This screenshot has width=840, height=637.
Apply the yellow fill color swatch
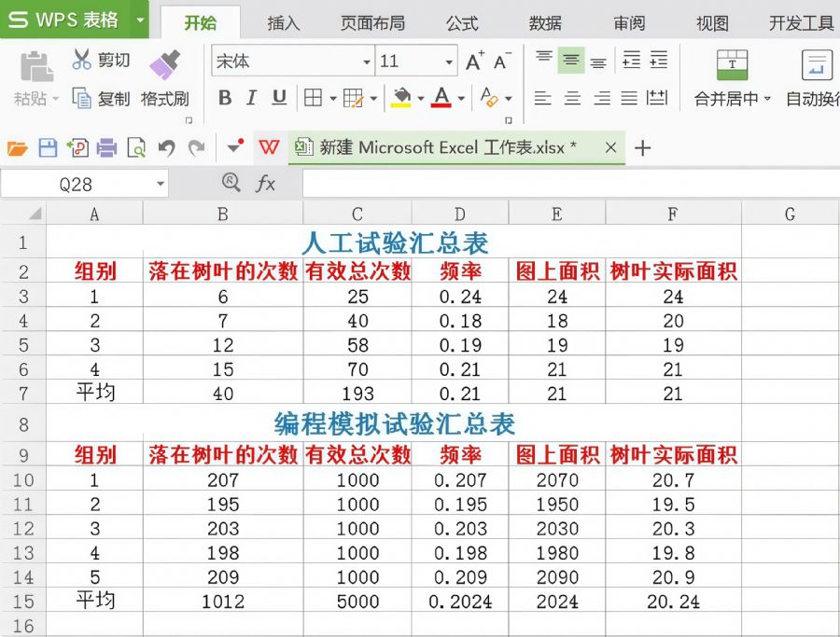coord(401,98)
